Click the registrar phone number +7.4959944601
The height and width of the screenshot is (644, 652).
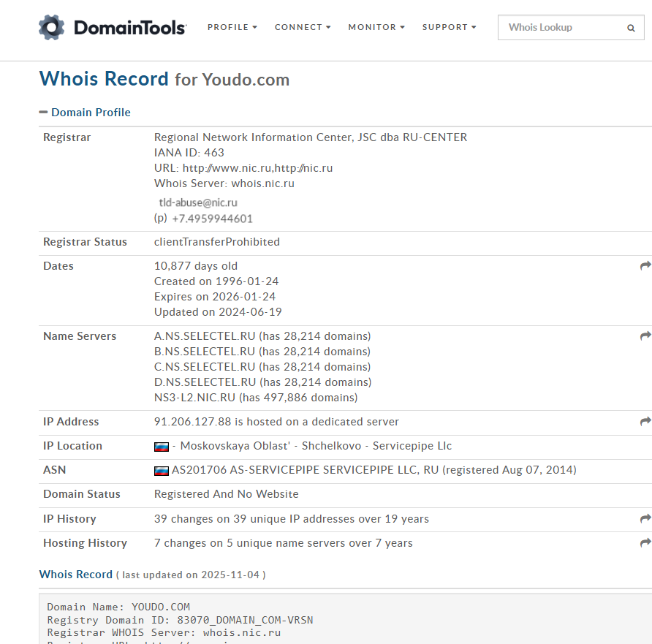[212, 219]
